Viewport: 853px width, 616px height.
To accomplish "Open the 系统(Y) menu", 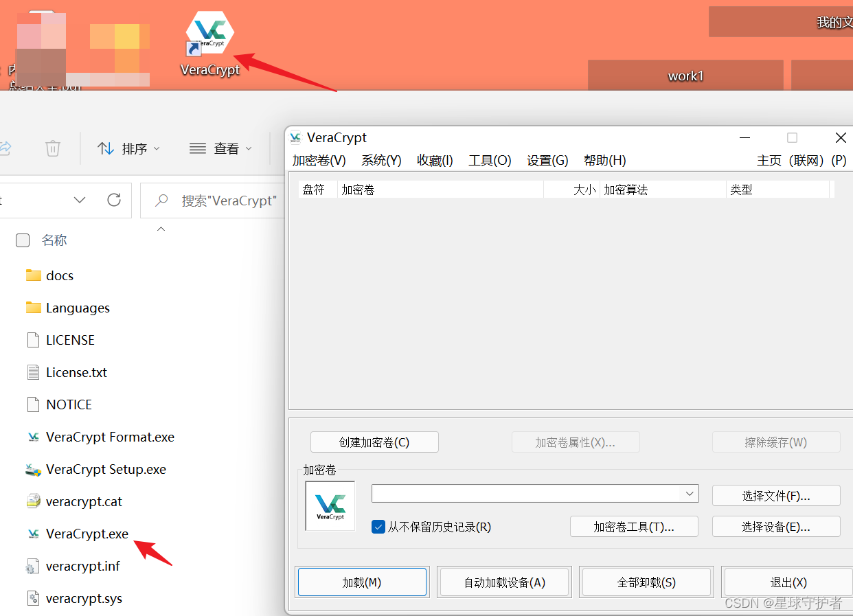I will tap(382, 160).
